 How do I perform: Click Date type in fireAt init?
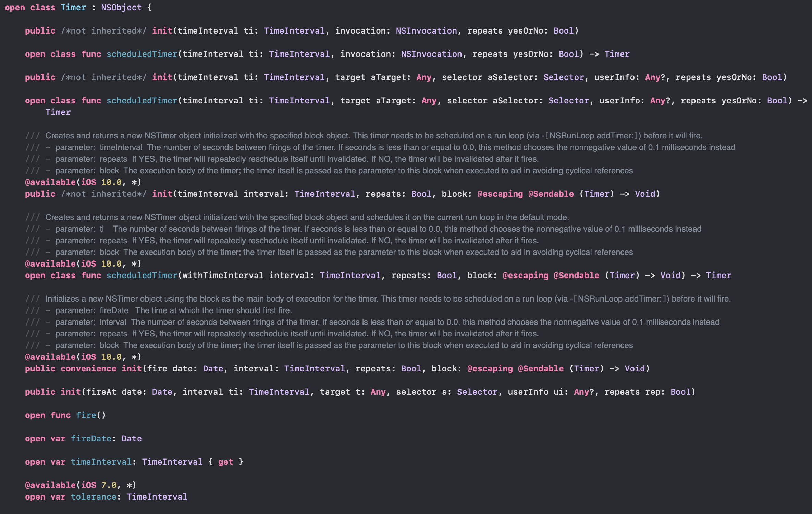(x=162, y=392)
